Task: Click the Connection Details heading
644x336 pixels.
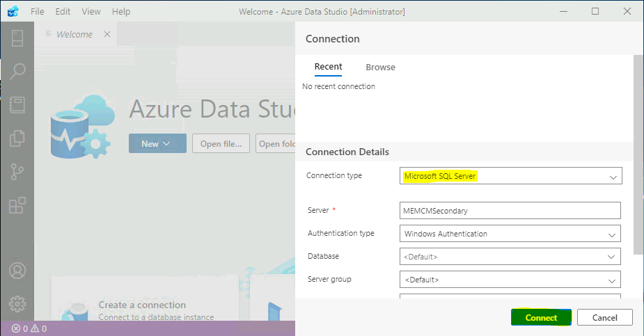Action: (x=347, y=152)
